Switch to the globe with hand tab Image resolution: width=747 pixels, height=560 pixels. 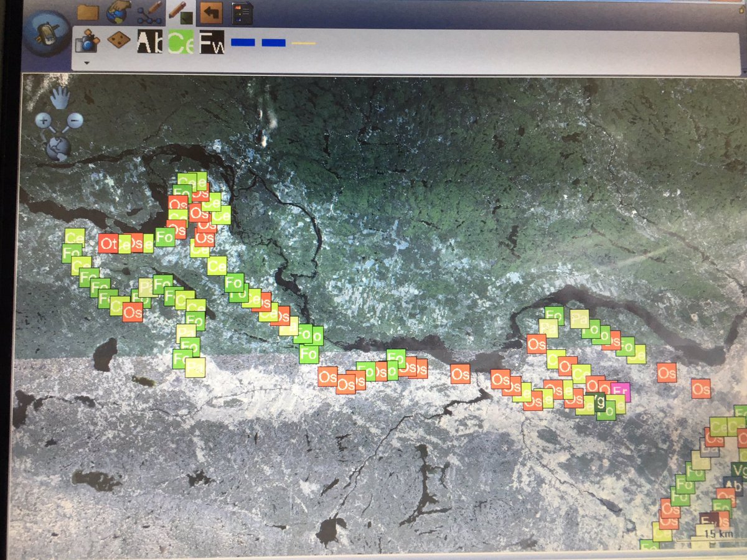[x=118, y=12]
